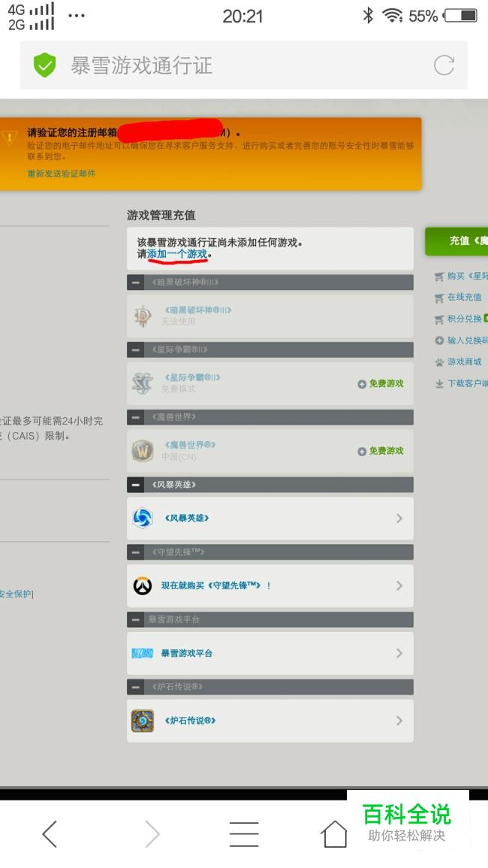This screenshot has height=868, width=488.
Task: Click the 在线充值 sidebar link
Action: coord(464,298)
